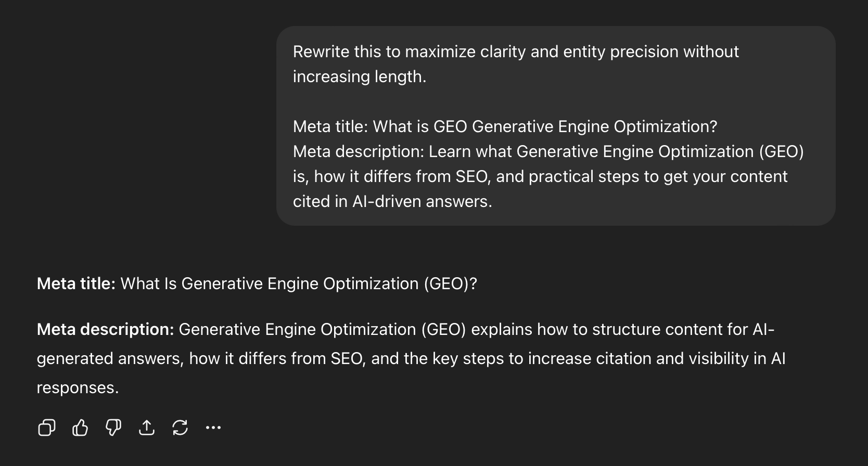Viewport: 868px width, 466px height.
Task: Click the thumbs down icon
Action: [113, 428]
